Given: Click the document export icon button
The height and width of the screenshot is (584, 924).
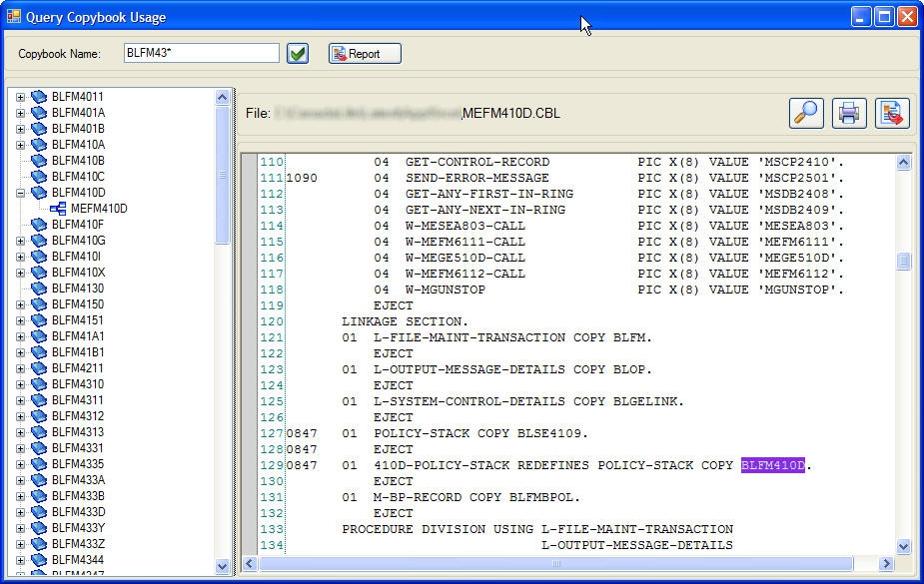Looking at the screenshot, I should click(892, 113).
